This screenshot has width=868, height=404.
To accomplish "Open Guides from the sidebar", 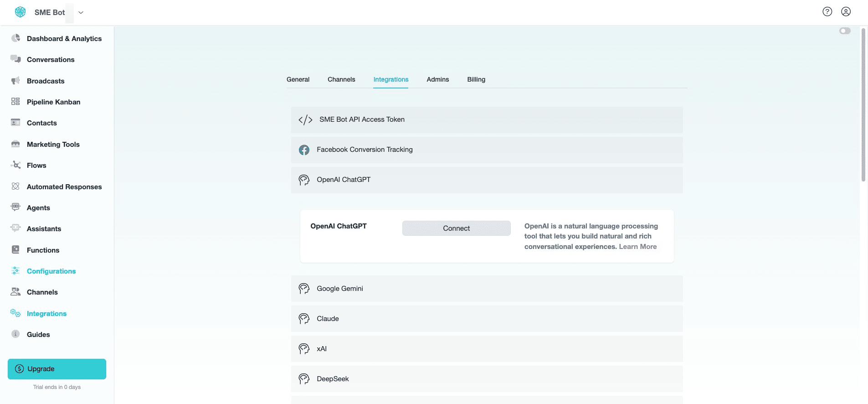I will pos(38,335).
